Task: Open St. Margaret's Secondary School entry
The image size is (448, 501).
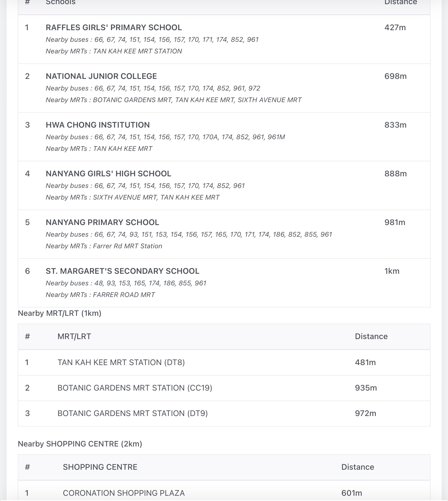Action: tap(123, 271)
